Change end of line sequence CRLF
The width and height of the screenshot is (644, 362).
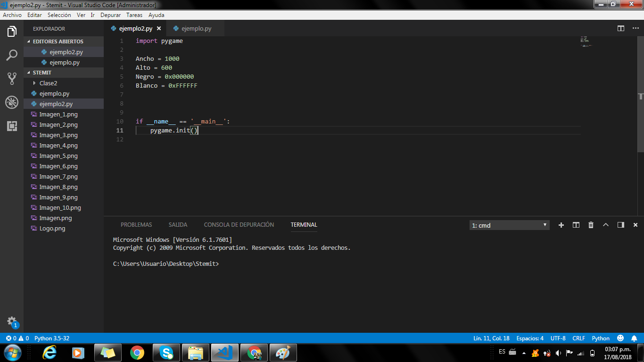coord(578,338)
